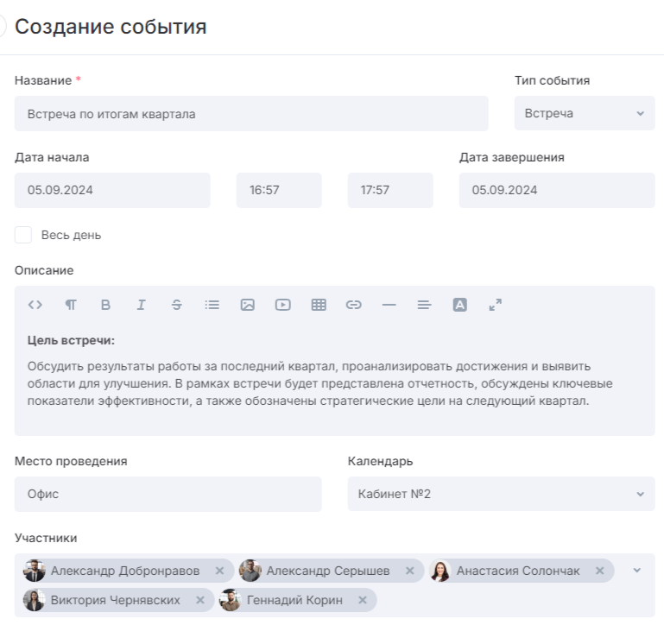This screenshot has width=664, height=644.
Task: Click the "Название" event title field
Action: pyautogui.click(x=250, y=113)
